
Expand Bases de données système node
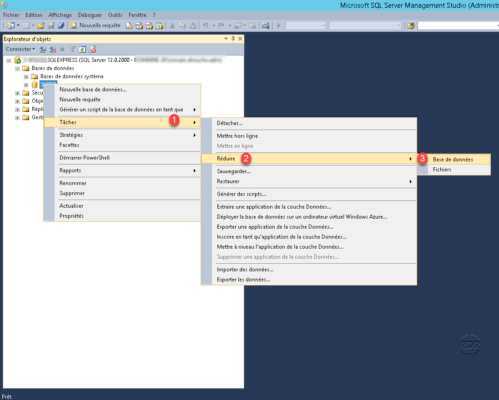[x=26, y=77]
